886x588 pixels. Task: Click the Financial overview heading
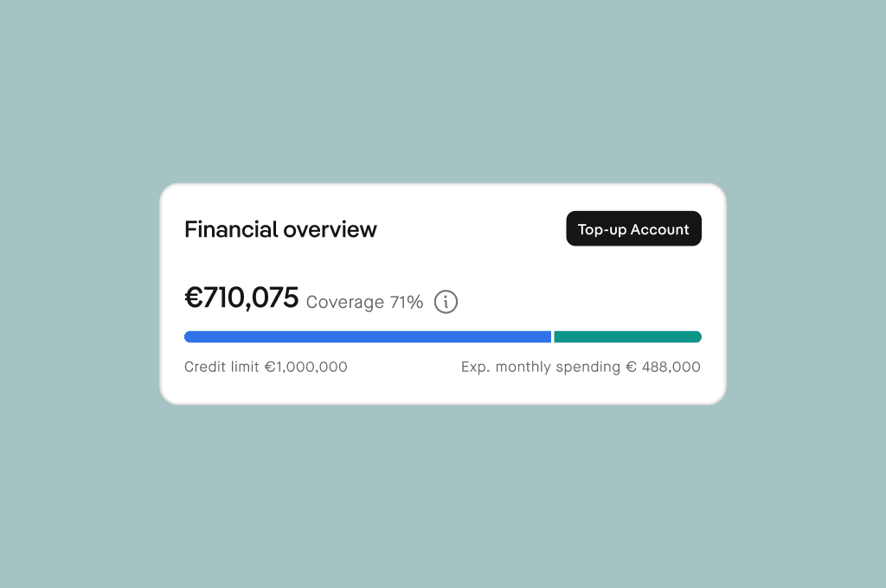[280, 229]
